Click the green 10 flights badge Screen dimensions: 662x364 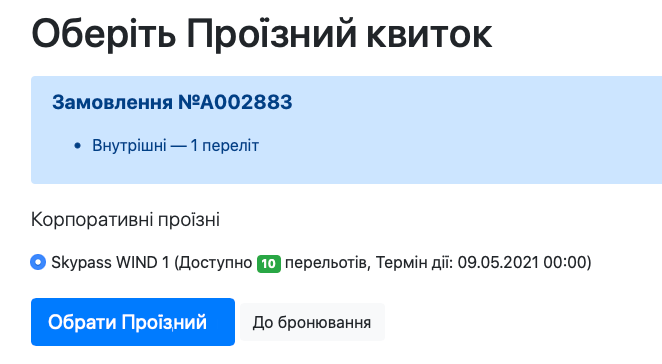click(x=269, y=263)
